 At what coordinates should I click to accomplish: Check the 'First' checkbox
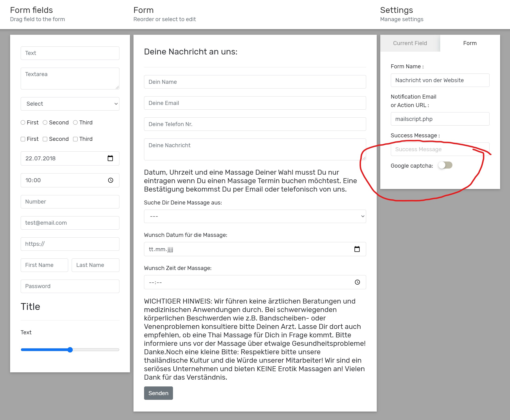(23, 139)
